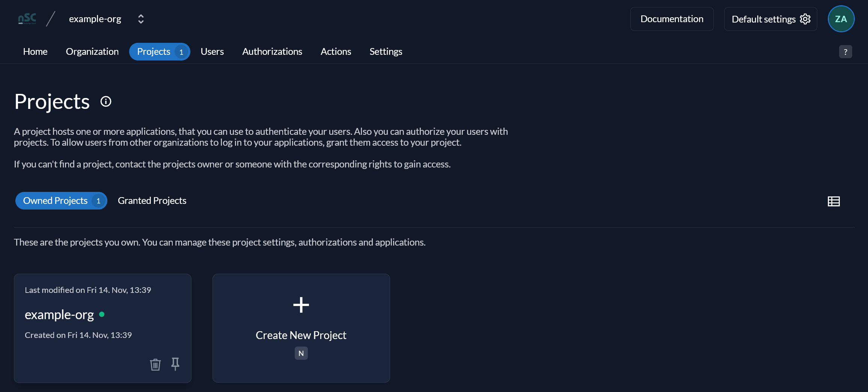This screenshot has height=392, width=868.
Task: Open the ZA user avatar menu
Action: (x=841, y=19)
